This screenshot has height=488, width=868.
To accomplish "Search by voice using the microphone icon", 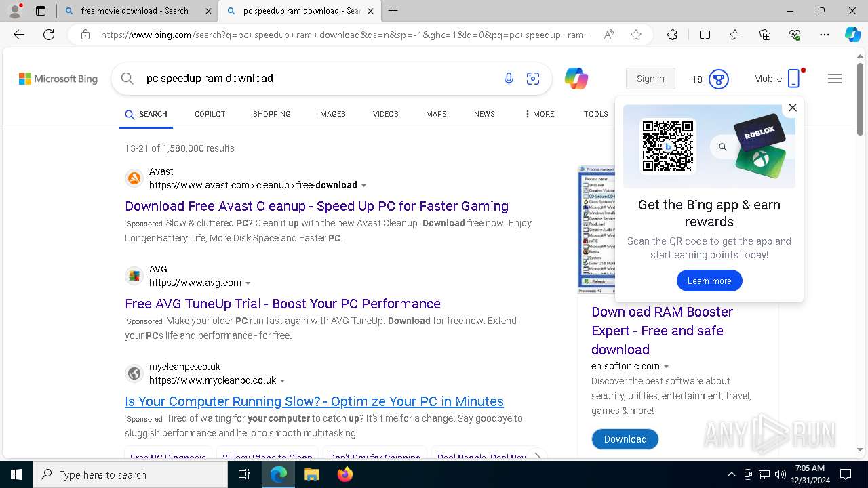I will pos(509,79).
